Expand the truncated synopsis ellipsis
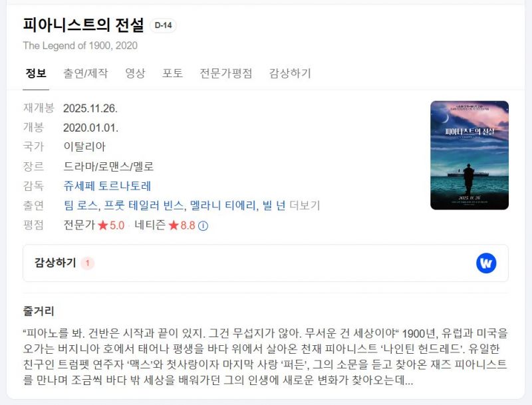The width and height of the screenshot is (532, 405). 409,380
